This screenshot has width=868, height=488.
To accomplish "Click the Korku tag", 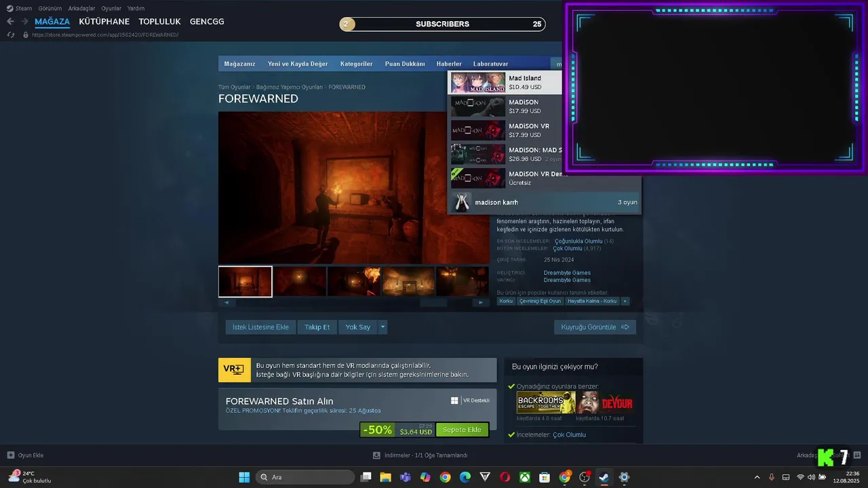I will (506, 301).
